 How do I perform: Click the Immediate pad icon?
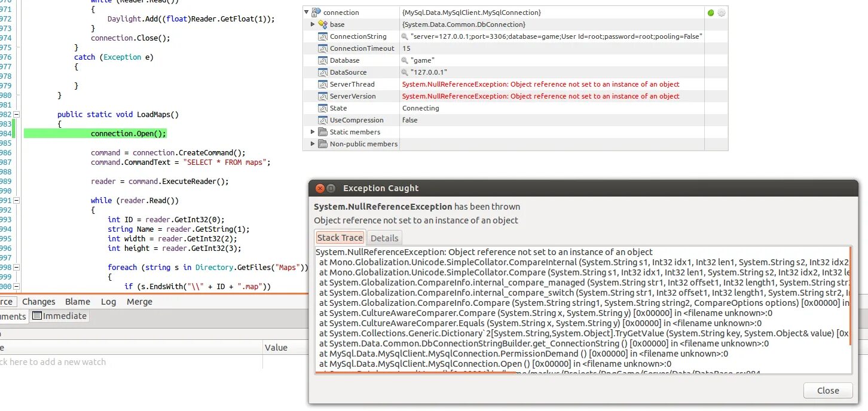click(36, 316)
